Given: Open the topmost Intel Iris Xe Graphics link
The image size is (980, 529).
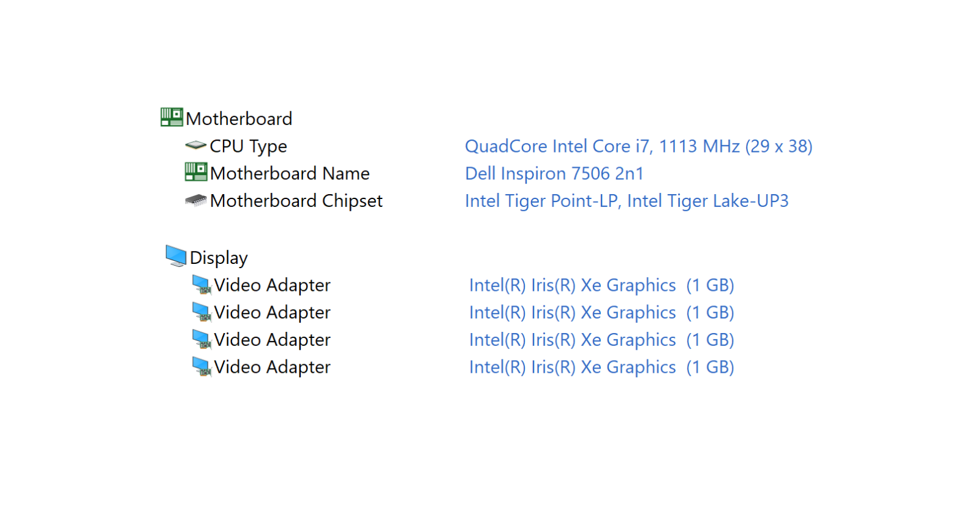Looking at the screenshot, I should pyautogui.click(x=601, y=285).
